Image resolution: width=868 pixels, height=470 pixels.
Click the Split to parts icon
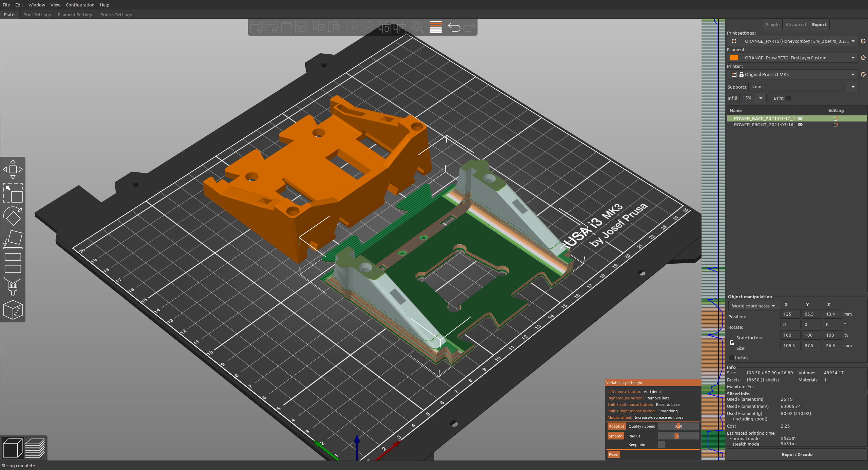point(400,27)
